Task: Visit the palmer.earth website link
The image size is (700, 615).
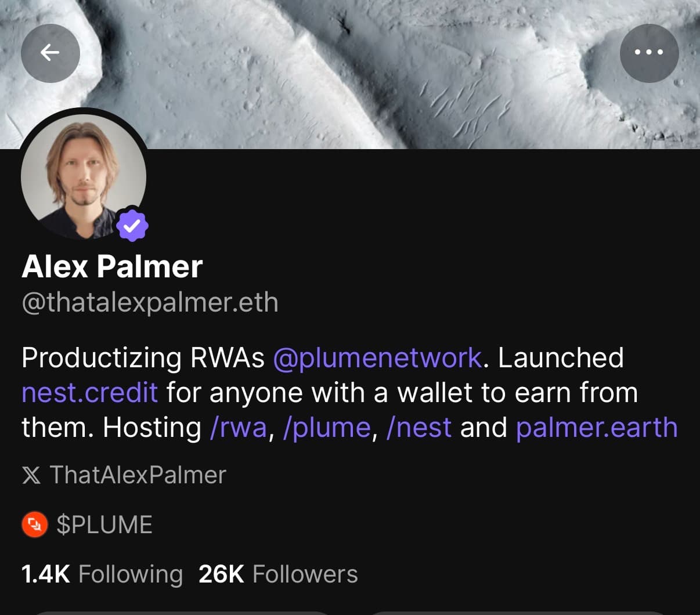Action: click(x=596, y=428)
